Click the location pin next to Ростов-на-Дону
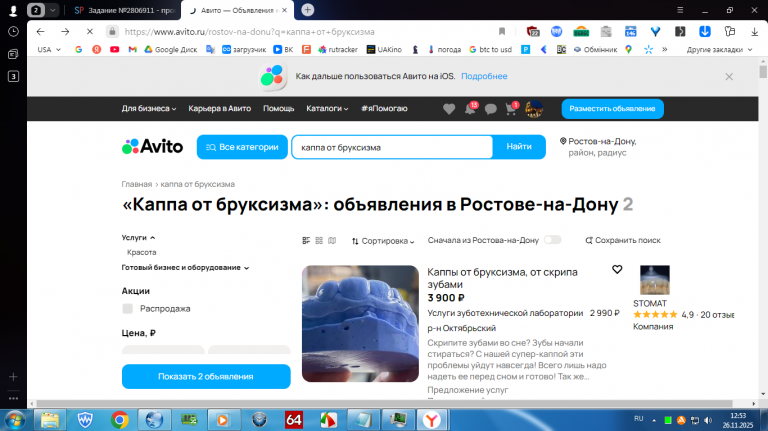Viewport: 768px width, 431px height. coord(563,141)
